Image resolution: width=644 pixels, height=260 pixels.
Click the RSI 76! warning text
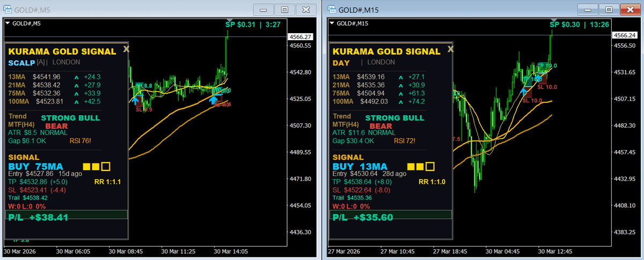pyautogui.click(x=80, y=141)
